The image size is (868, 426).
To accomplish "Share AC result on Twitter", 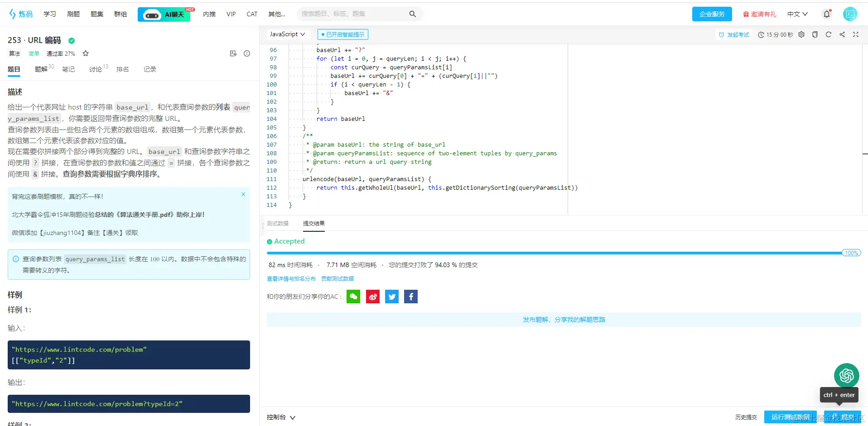I will pos(392,297).
